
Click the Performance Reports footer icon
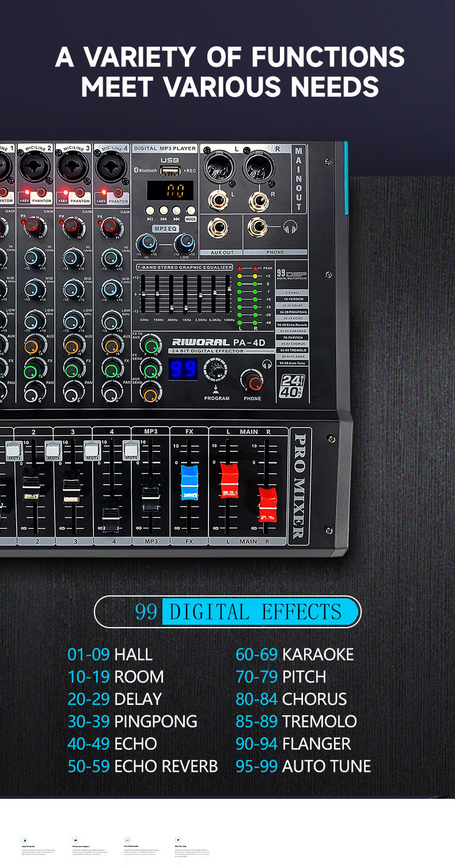75,840
